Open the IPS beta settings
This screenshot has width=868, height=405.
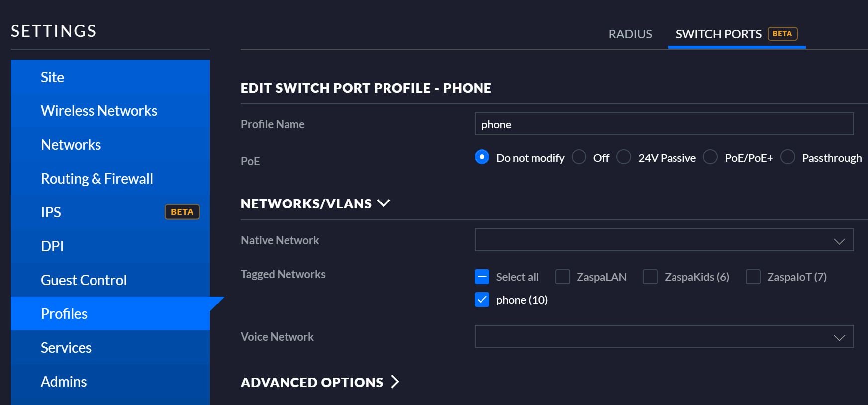tap(110, 212)
